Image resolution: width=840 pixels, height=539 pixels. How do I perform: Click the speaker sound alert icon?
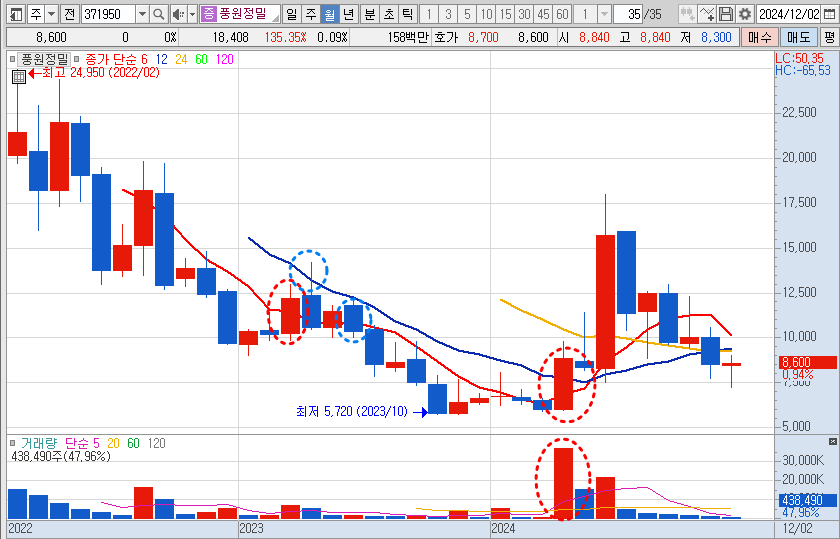click(x=178, y=14)
